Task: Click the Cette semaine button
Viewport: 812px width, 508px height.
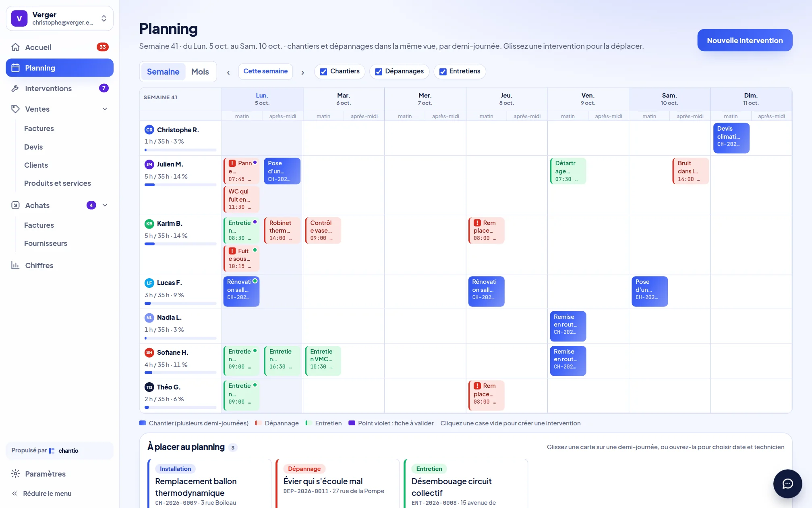Action: click(x=265, y=71)
